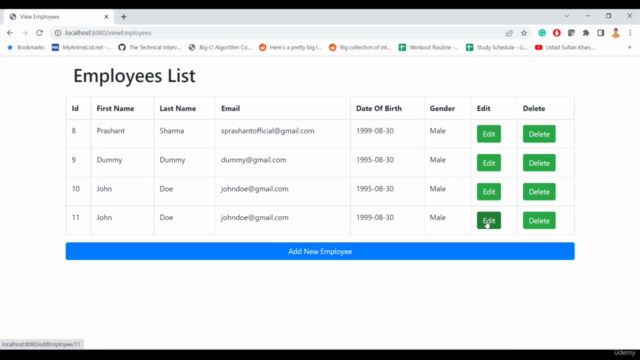Delete employee Prashant Sharma

pos(539,134)
